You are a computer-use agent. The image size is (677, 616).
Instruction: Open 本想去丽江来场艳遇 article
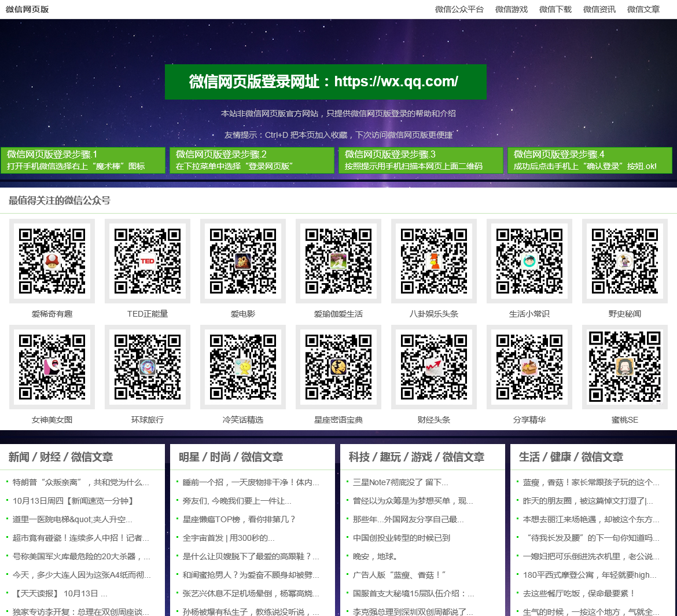point(591,520)
